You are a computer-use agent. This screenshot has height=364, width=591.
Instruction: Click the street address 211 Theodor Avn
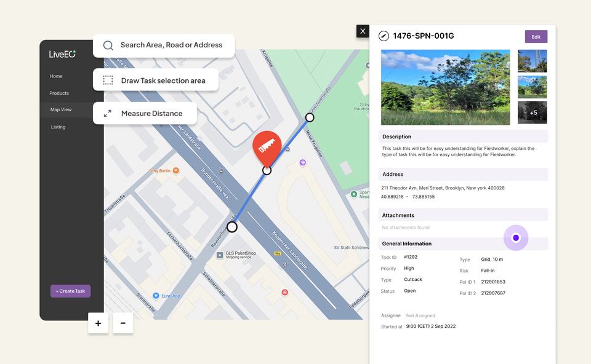(443, 188)
